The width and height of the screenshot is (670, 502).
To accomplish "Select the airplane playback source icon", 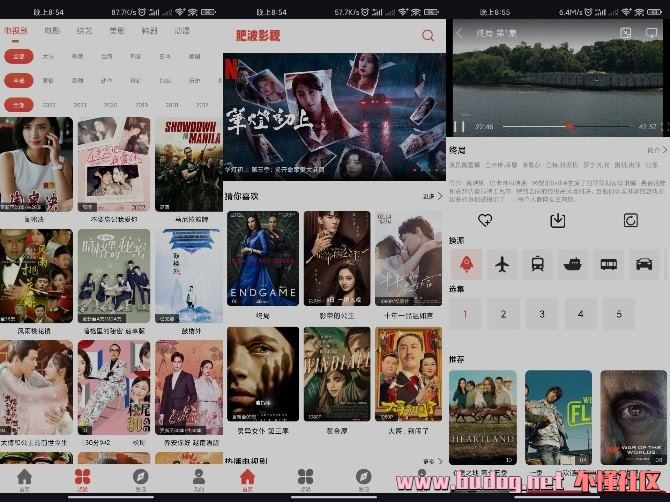I will (502, 264).
